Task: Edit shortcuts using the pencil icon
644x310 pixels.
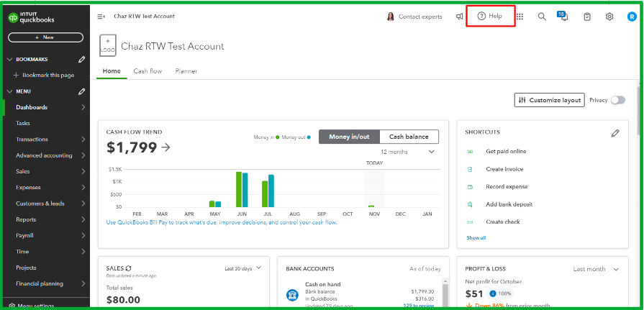Action: click(614, 133)
